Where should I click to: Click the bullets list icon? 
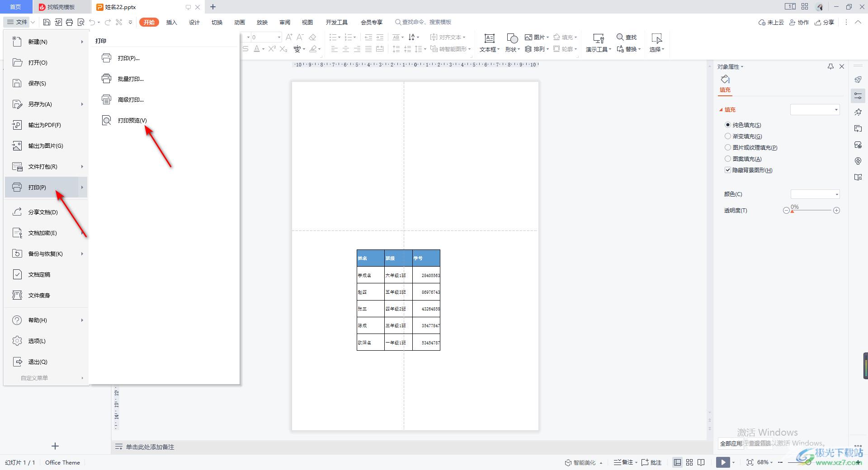pos(334,37)
